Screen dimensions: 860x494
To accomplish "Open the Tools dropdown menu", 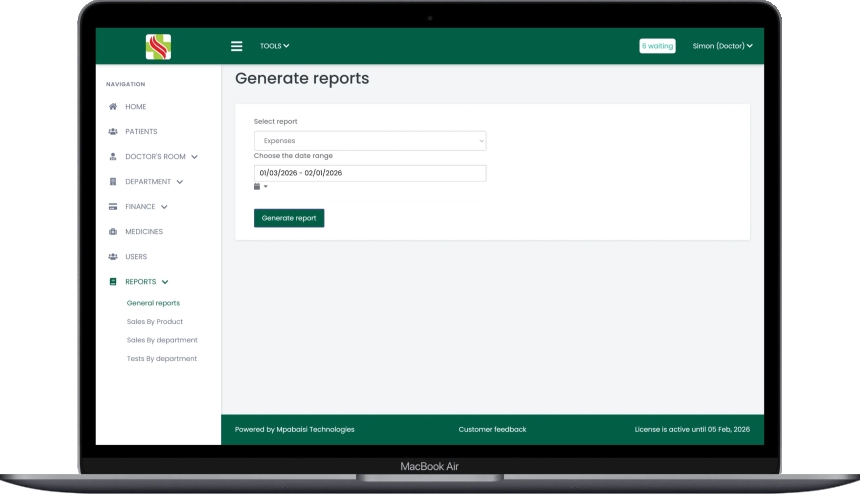I will tap(274, 46).
